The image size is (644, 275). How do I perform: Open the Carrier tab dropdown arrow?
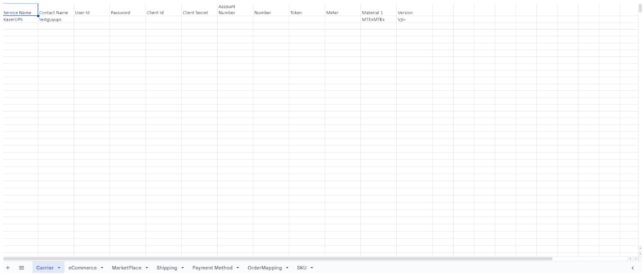pyautogui.click(x=59, y=268)
